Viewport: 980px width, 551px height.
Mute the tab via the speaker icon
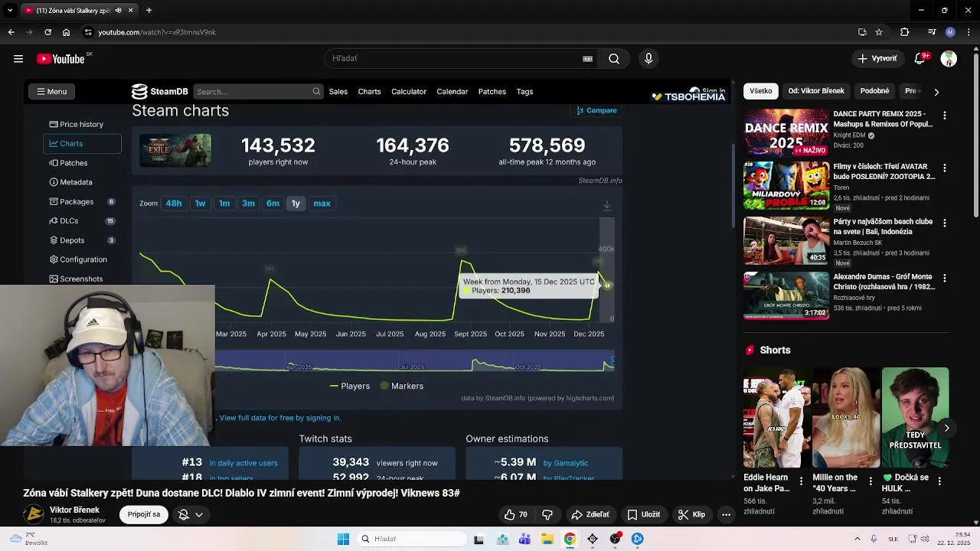[119, 10]
